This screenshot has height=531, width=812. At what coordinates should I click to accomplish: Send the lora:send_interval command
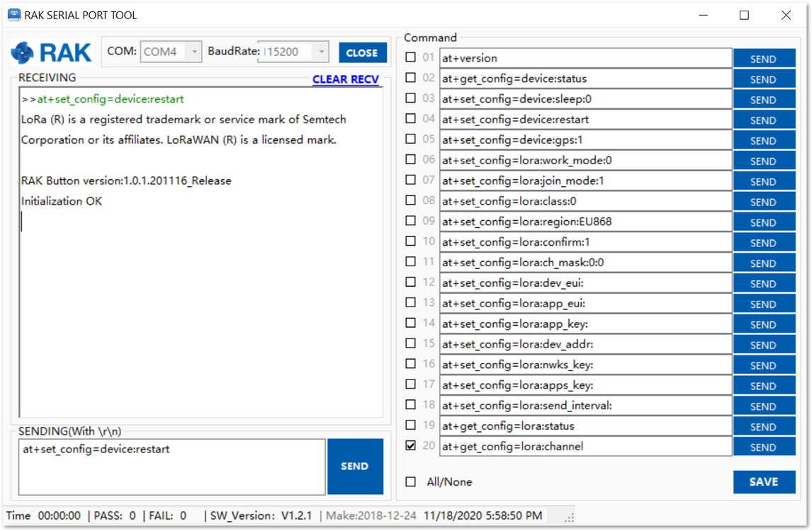[764, 406]
